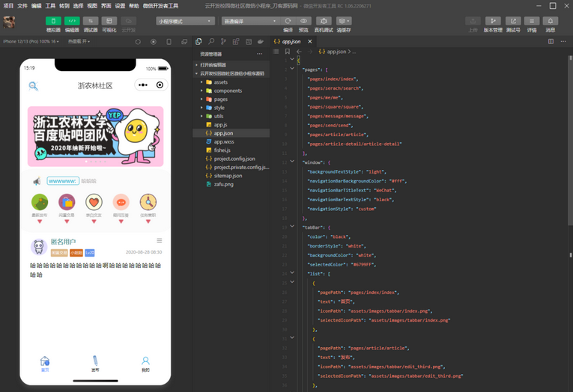573x392 pixels.
Task: Click the banner carousel pagination dots
Action: tap(95, 162)
